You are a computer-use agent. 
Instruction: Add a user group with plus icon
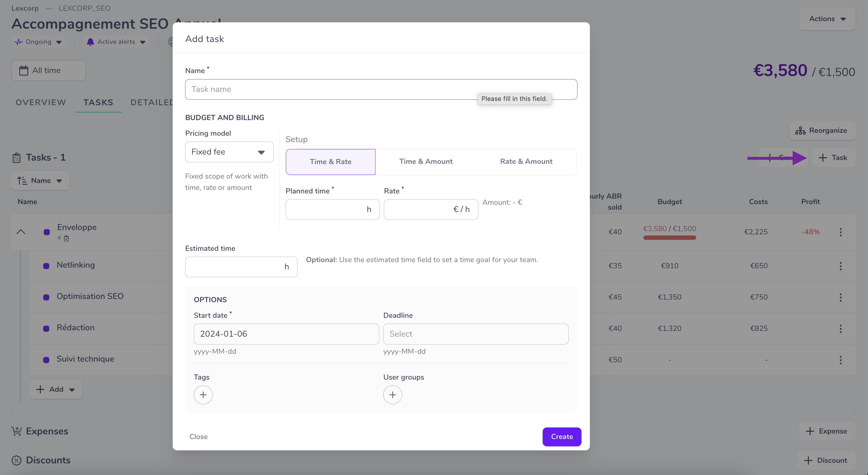tap(392, 395)
